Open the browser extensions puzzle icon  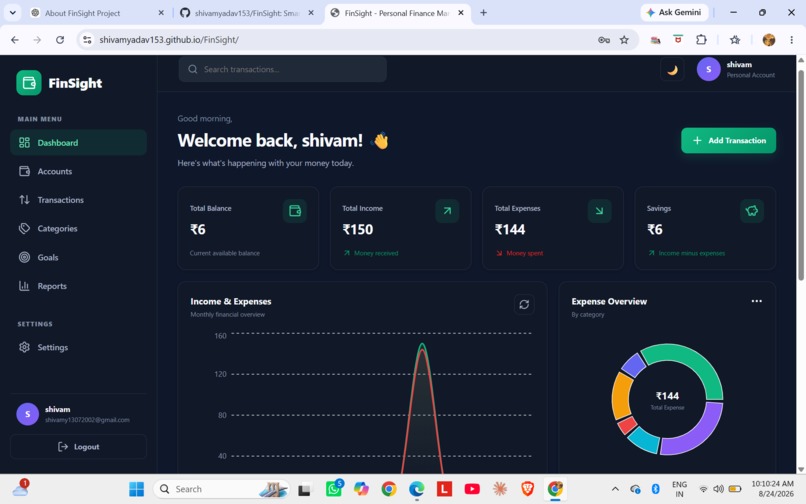pyautogui.click(x=701, y=40)
